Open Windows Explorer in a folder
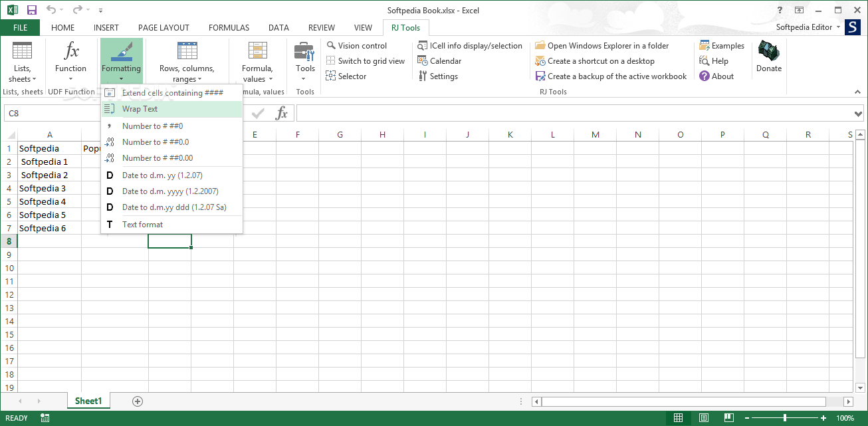Screen dimensions: 868x426 (602, 46)
